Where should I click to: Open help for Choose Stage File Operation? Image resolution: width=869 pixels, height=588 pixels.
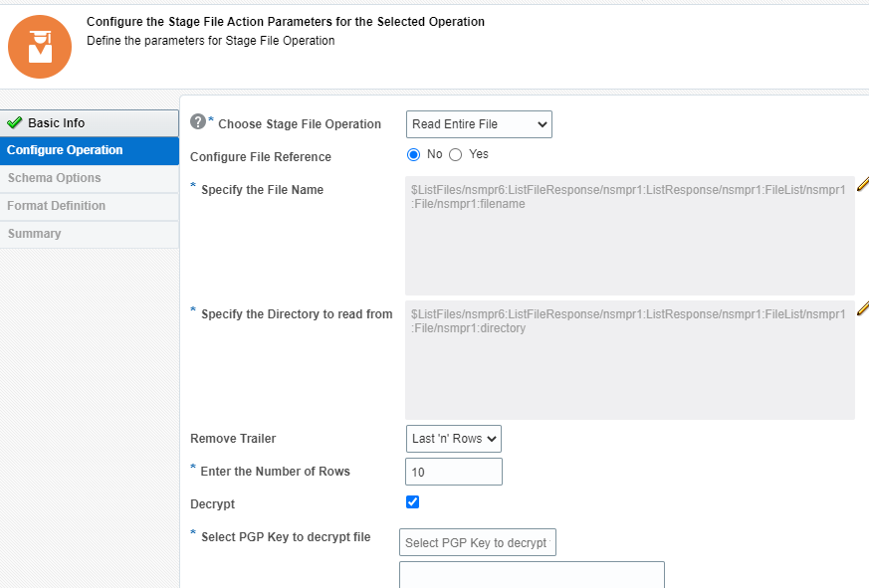[x=198, y=121]
